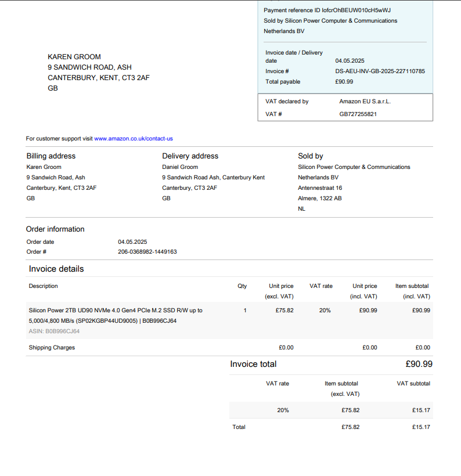This screenshot has width=461, height=476.
Task: Click the Amazon EU S.a.r.L. text
Action: pyautogui.click(x=365, y=102)
